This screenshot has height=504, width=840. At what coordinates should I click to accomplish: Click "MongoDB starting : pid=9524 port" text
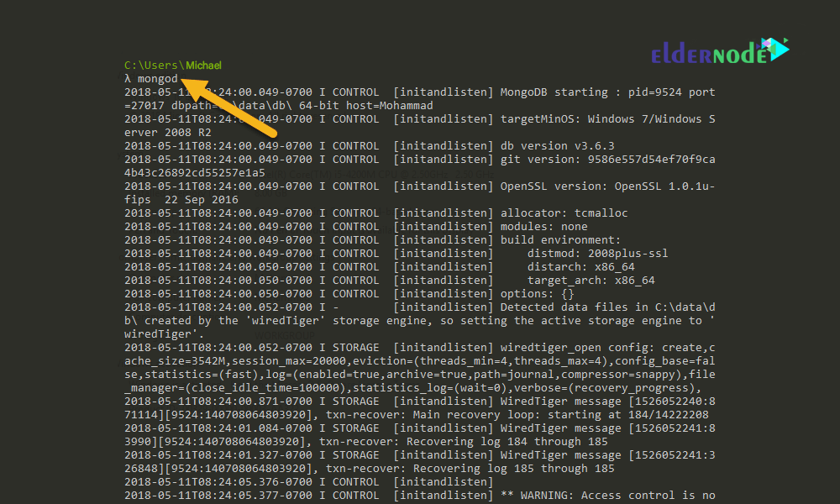pyautogui.click(x=607, y=92)
